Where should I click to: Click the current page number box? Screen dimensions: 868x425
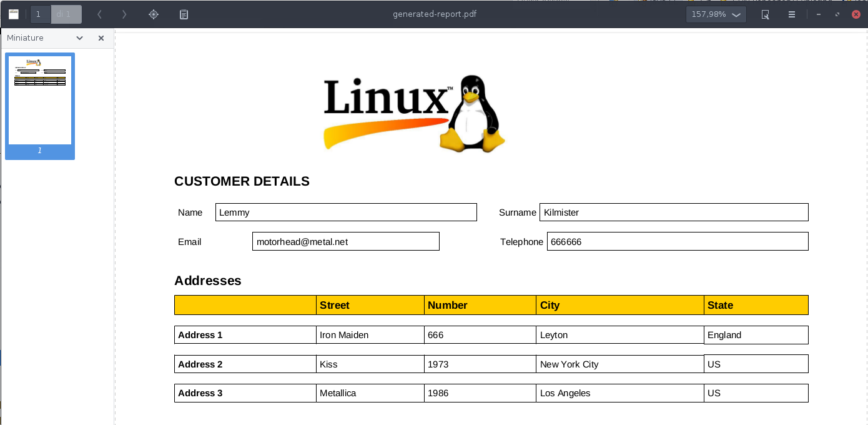41,14
